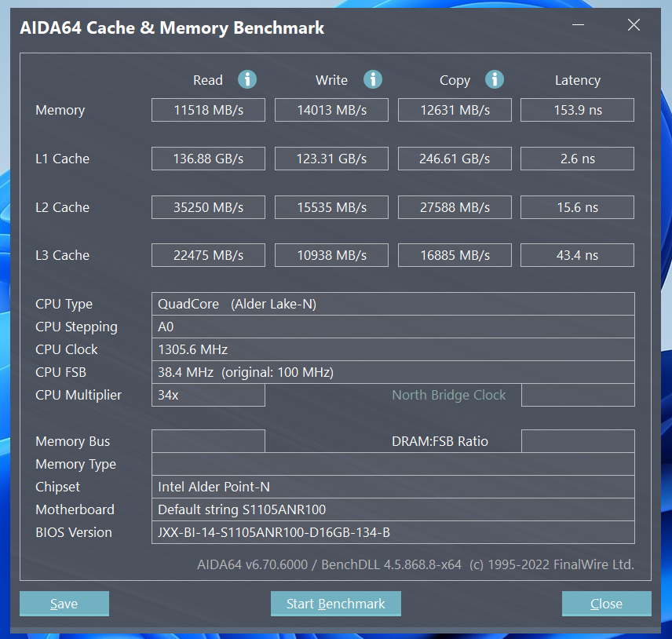This screenshot has height=639, width=672.
Task: Select L2 Cache latency 15.6 ns
Action: coord(577,207)
